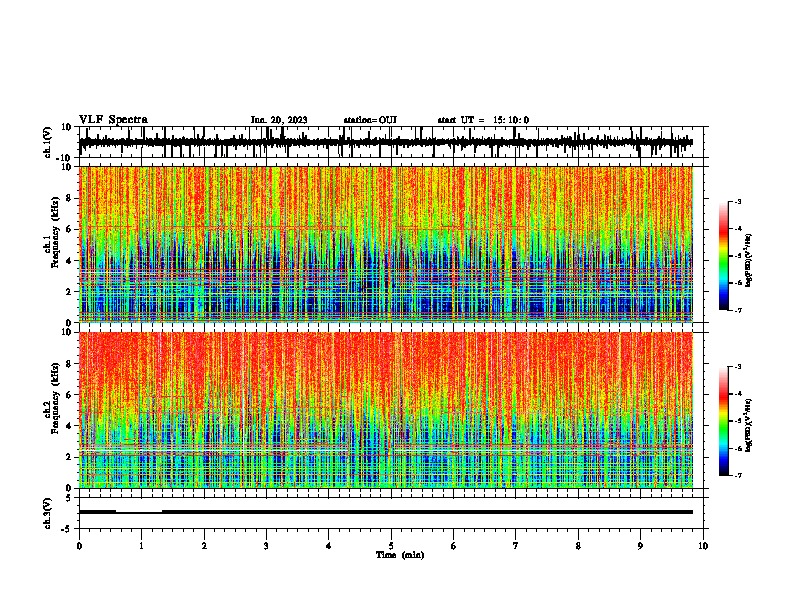Screen dimensions: 792x612
Task: Click the time axis tick label "2"
Action: (204, 546)
